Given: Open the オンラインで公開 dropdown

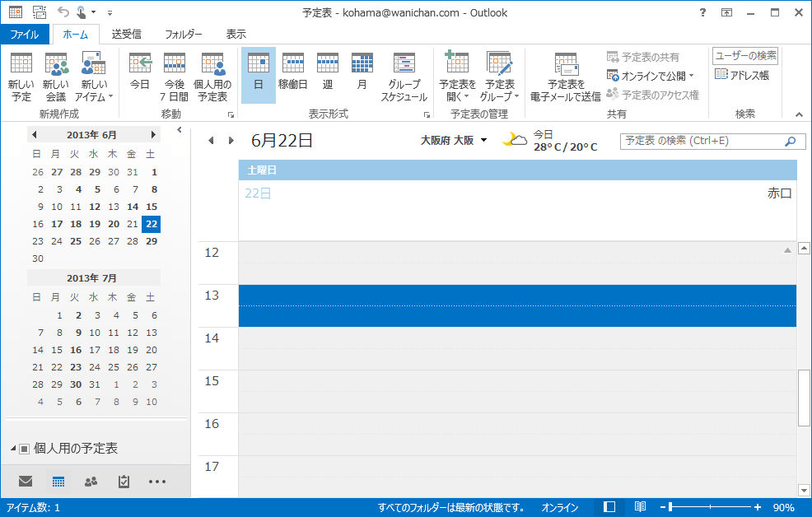Looking at the screenshot, I should coord(651,76).
